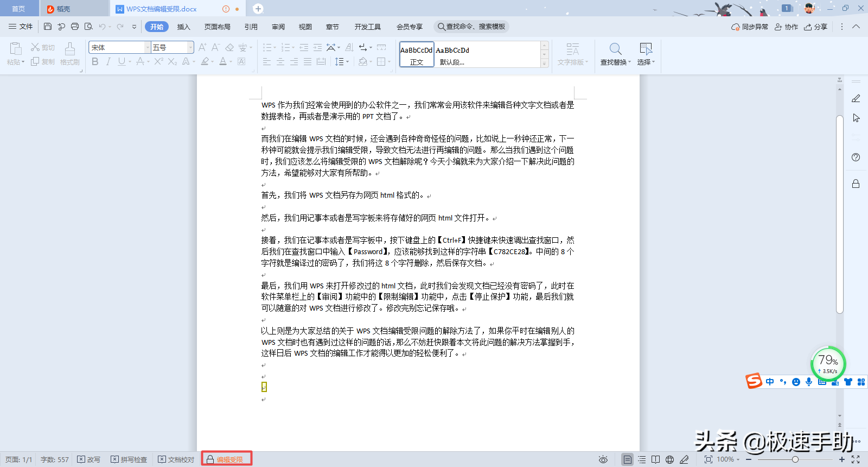Click the Decrease indent icon
Viewport: 868px width, 467px height.
click(x=304, y=47)
